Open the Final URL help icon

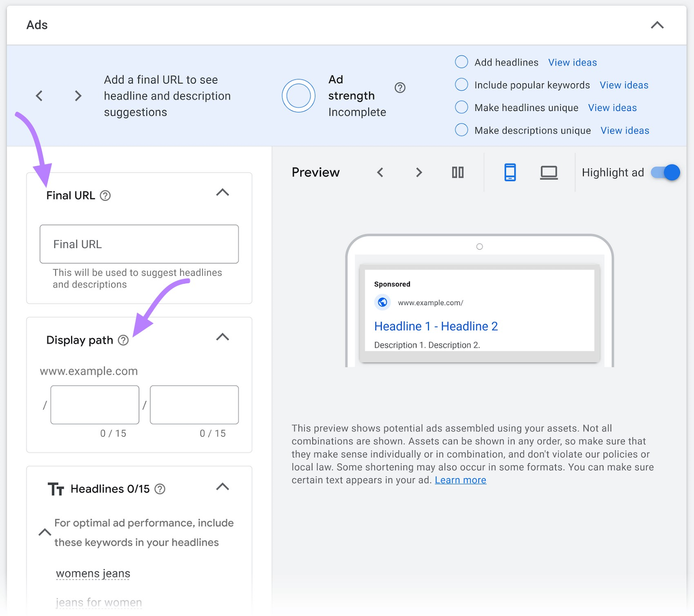point(105,196)
